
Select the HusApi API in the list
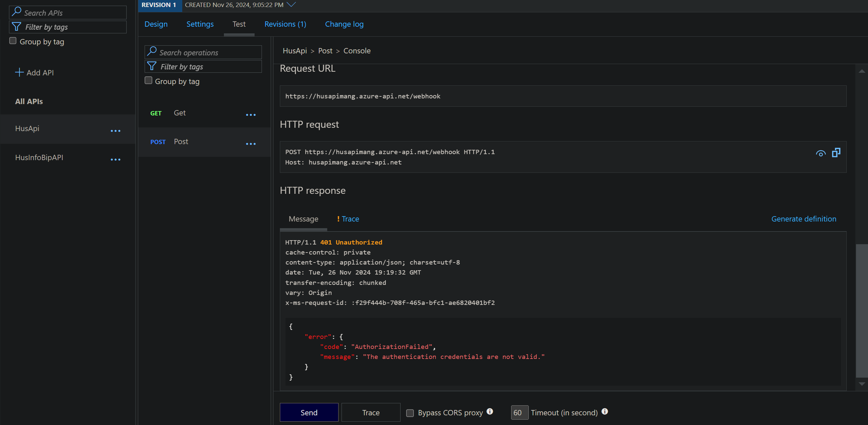pyautogui.click(x=67, y=129)
